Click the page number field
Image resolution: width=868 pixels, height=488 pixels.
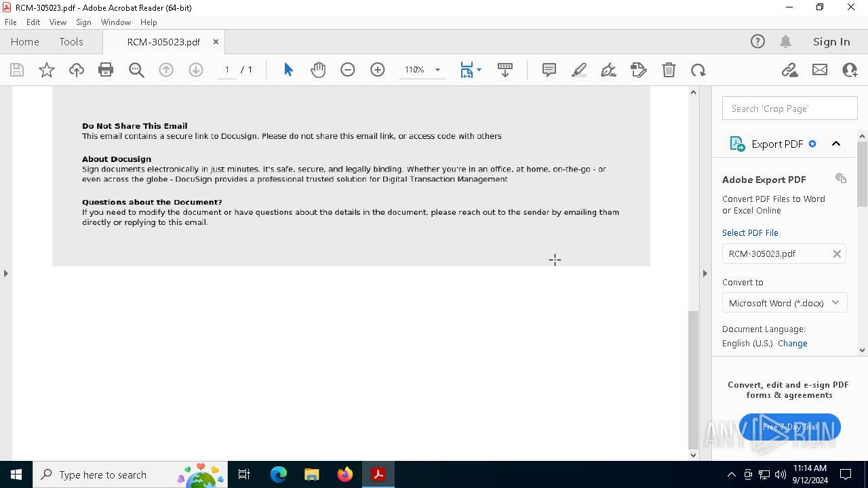227,70
